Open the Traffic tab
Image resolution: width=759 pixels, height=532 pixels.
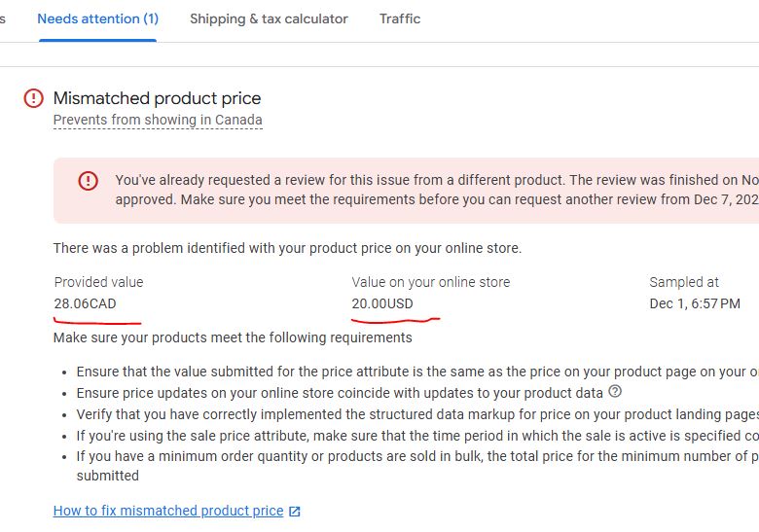coord(400,18)
